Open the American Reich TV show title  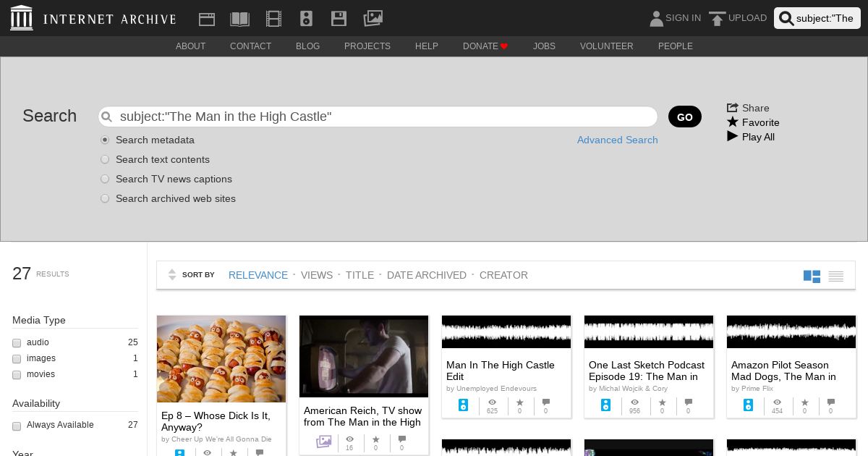click(362, 416)
